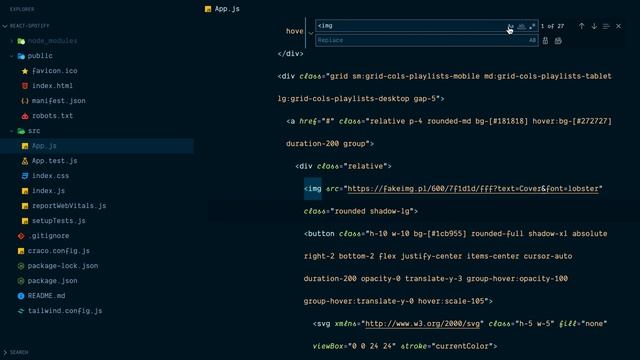Image resolution: width=640 pixels, height=360 pixels.
Task: Click the JS icon in App.js tab
Action: [x=208, y=9]
